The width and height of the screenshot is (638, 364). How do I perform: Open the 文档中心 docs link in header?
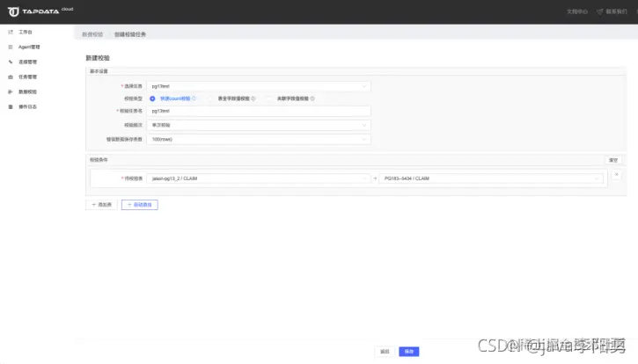click(577, 11)
